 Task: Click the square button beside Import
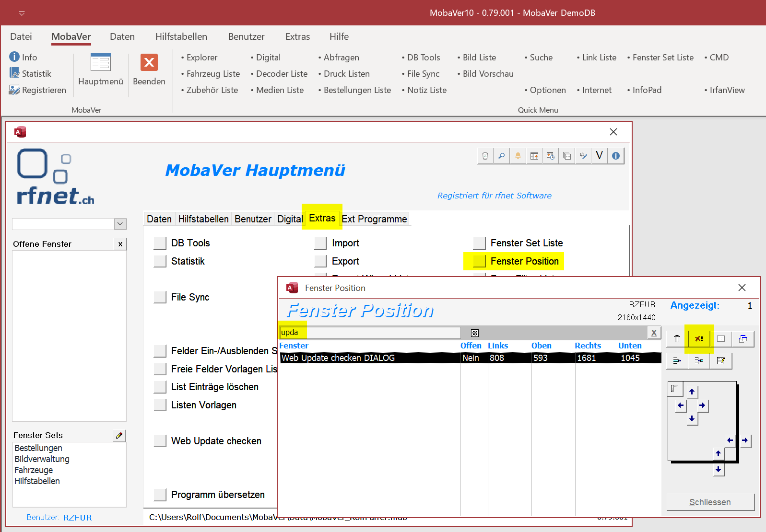(x=321, y=243)
